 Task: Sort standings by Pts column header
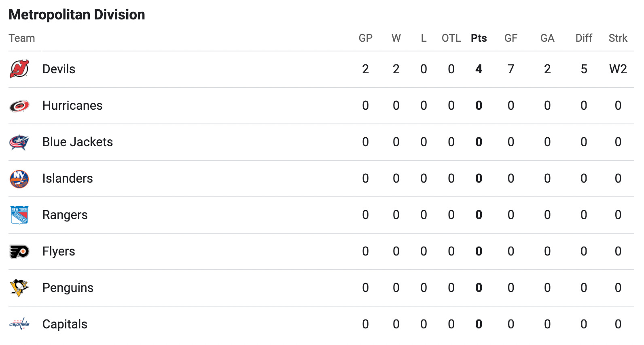point(479,38)
